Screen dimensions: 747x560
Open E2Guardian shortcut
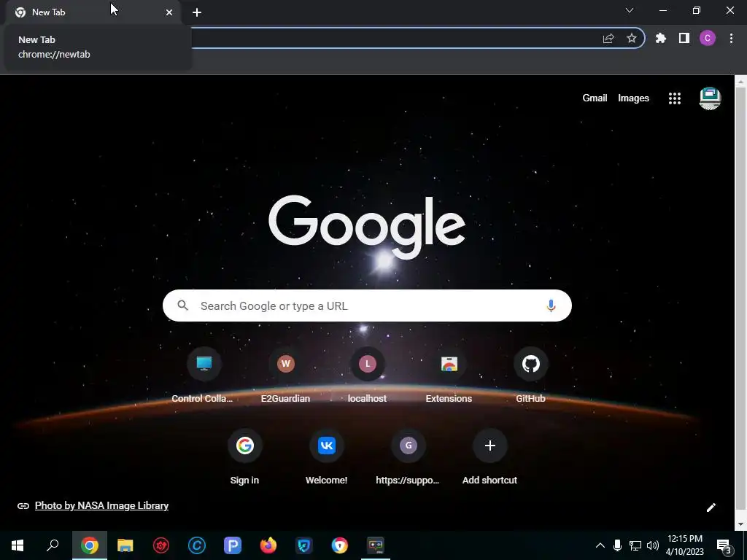tap(285, 376)
